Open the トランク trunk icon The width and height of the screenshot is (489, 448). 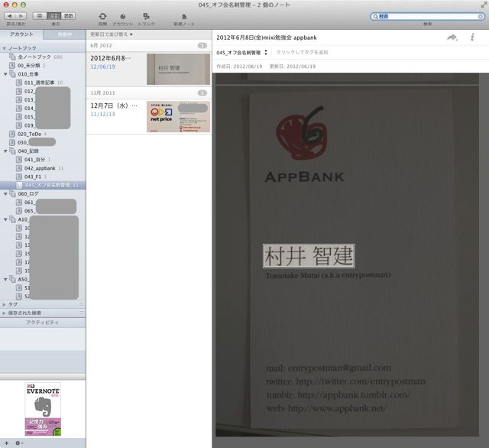[146, 16]
